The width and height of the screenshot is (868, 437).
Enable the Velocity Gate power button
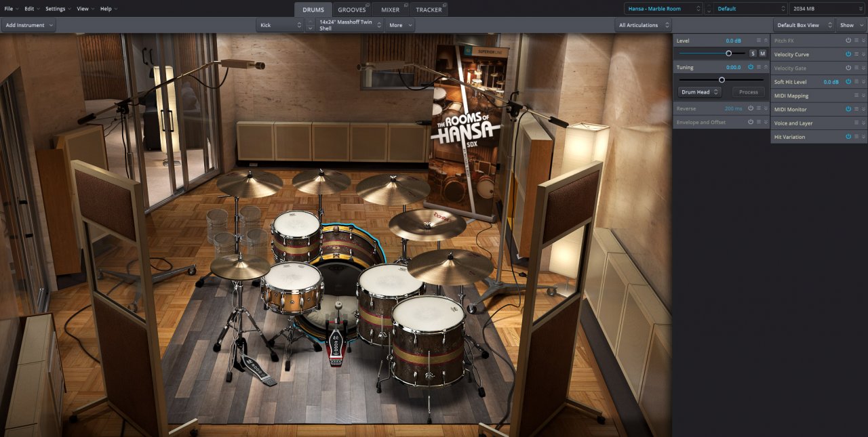click(x=848, y=68)
